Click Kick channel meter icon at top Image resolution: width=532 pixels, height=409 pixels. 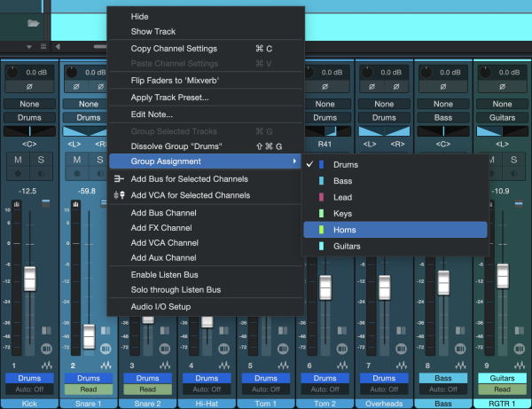(17, 204)
